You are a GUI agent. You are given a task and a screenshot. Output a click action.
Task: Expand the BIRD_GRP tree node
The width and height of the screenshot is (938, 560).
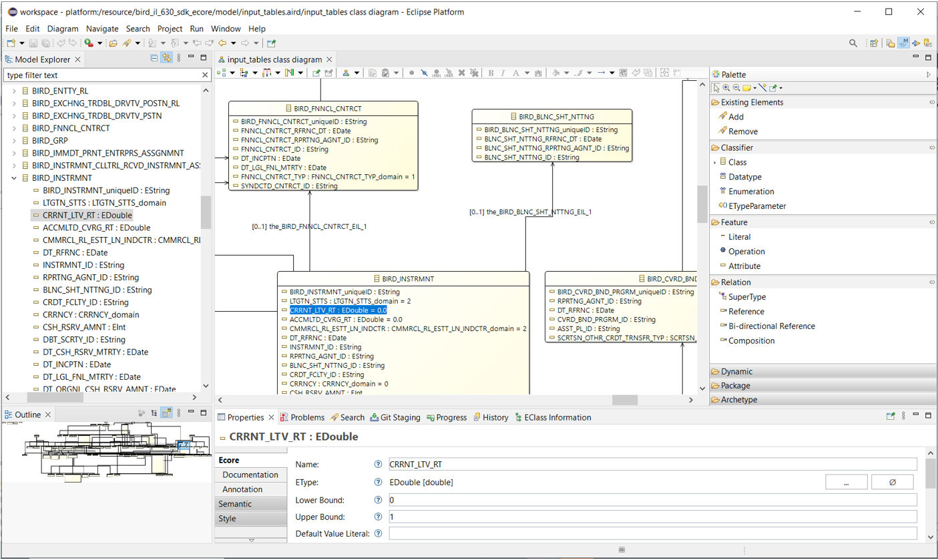(14, 142)
